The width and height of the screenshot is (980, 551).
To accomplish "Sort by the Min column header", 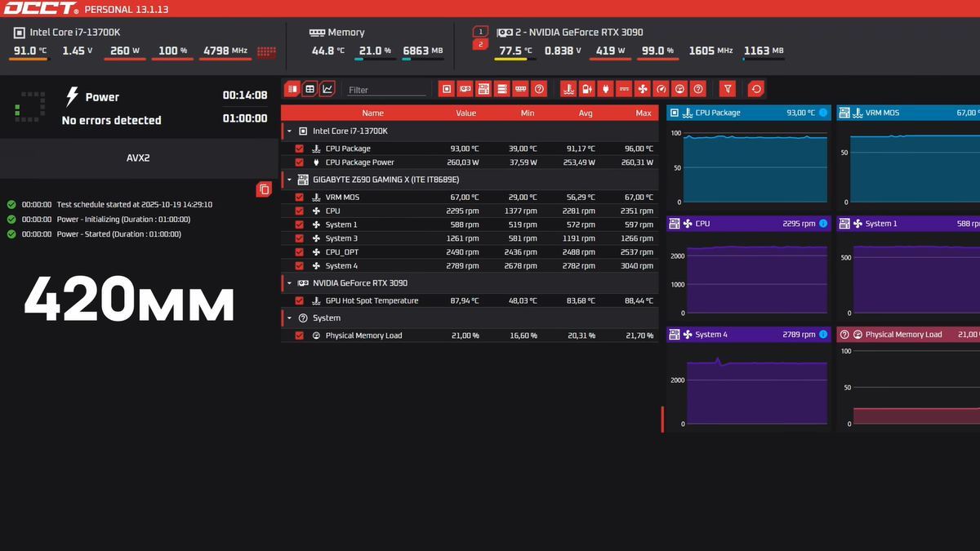I will 528,113.
